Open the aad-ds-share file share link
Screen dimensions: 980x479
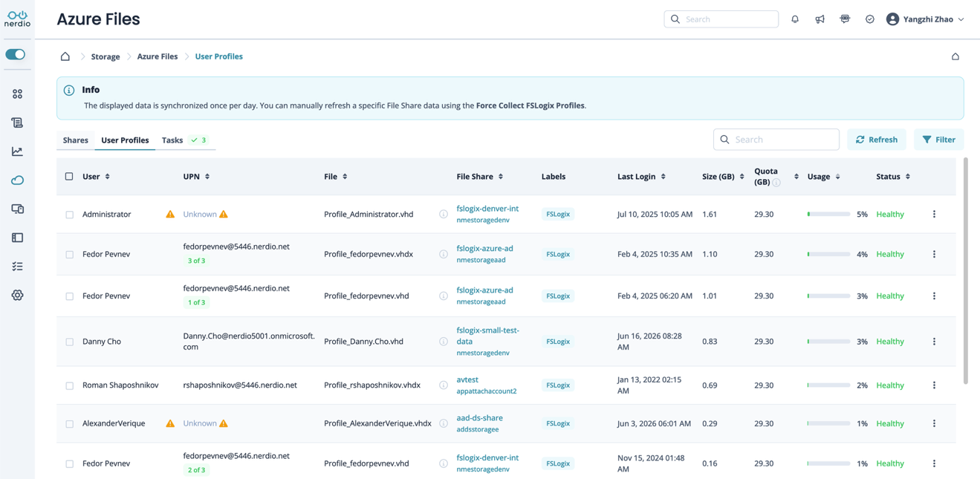point(479,418)
